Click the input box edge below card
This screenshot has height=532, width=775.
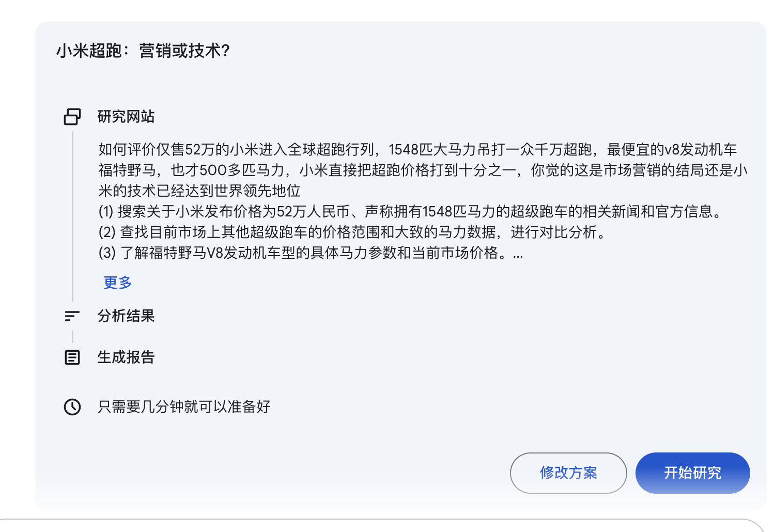(x=382, y=525)
